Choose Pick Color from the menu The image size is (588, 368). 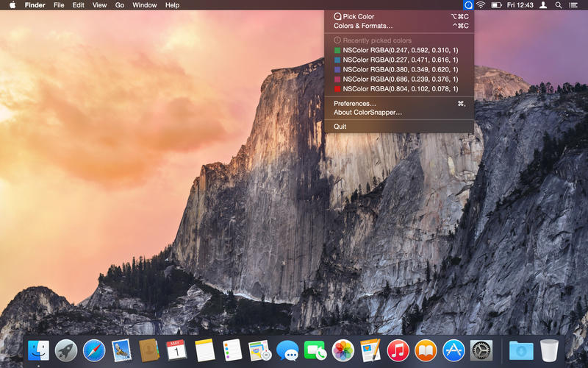pos(358,16)
